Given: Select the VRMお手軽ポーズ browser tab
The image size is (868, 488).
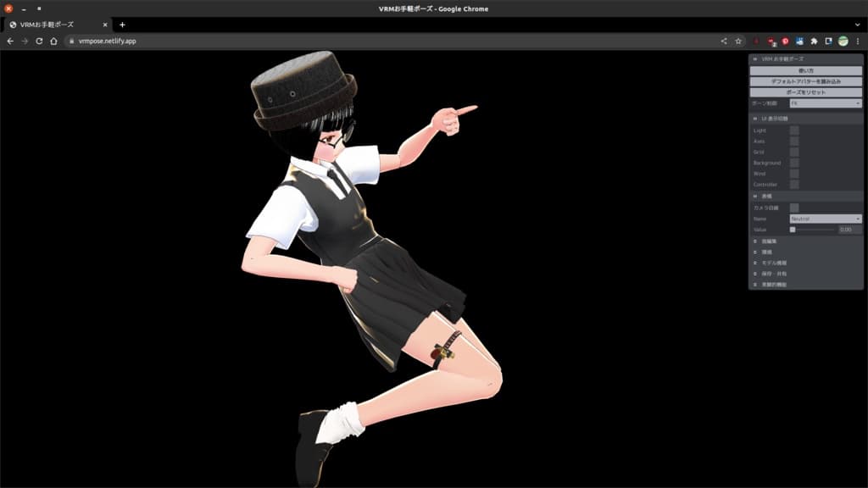Looking at the screenshot, I should click(x=55, y=25).
